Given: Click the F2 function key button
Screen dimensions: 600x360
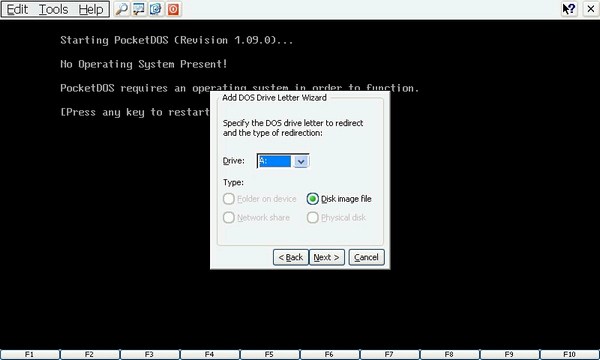Looking at the screenshot, I should [90, 355].
